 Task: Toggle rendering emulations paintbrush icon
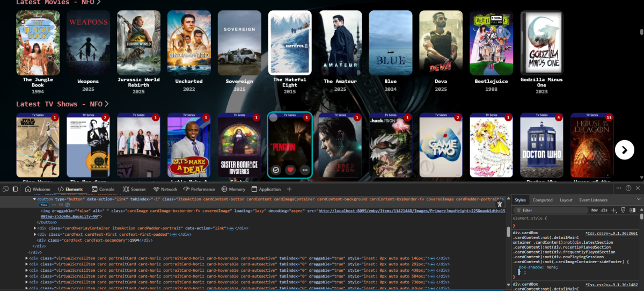pos(623,210)
